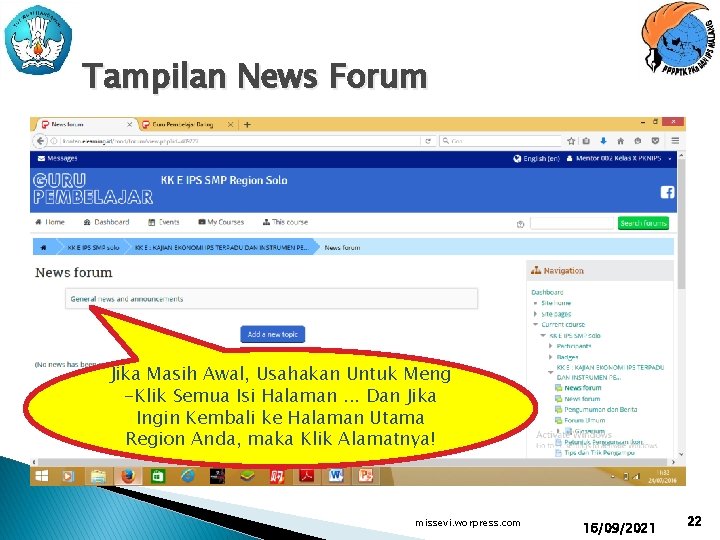Click the Pocket shield icon in toolbar
This screenshot has width=720, height=540.
pyautogui.click(x=655, y=141)
